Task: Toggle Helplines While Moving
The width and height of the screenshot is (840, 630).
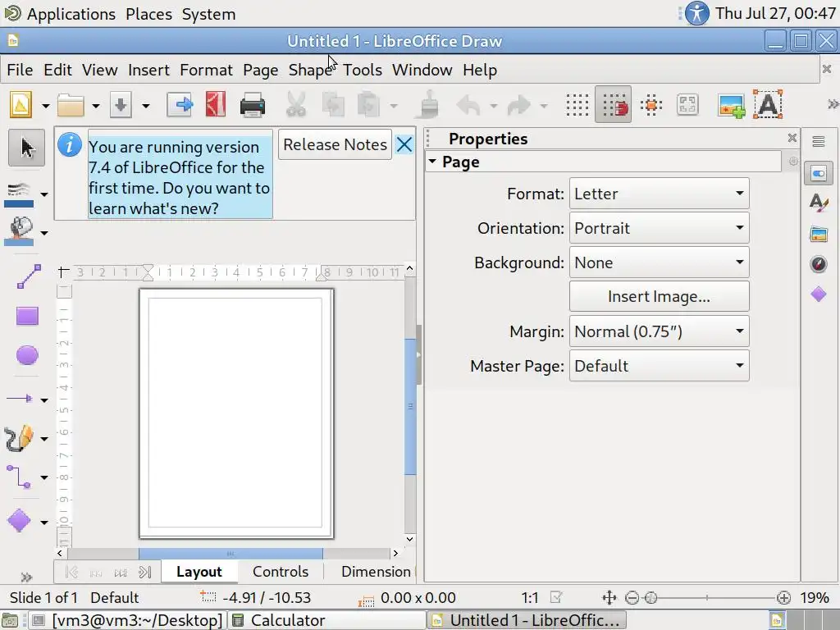Action: pos(651,104)
